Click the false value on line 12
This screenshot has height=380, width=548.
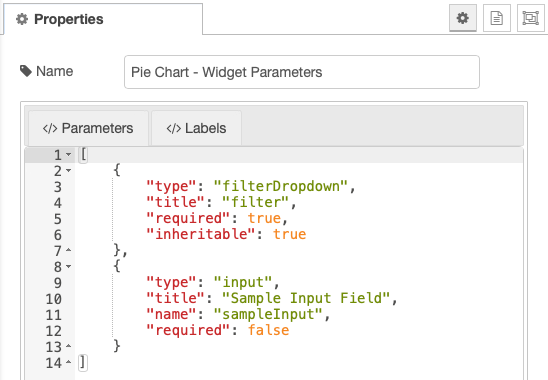coord(268,330)
